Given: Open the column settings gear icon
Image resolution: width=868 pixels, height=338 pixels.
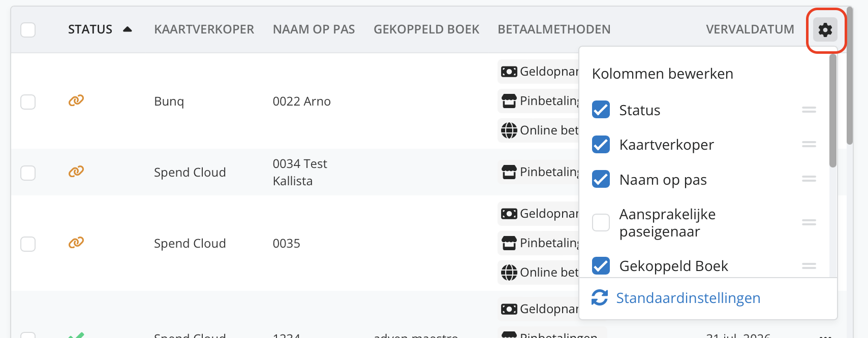Looking at the screenshot, I should click(825, 30).
